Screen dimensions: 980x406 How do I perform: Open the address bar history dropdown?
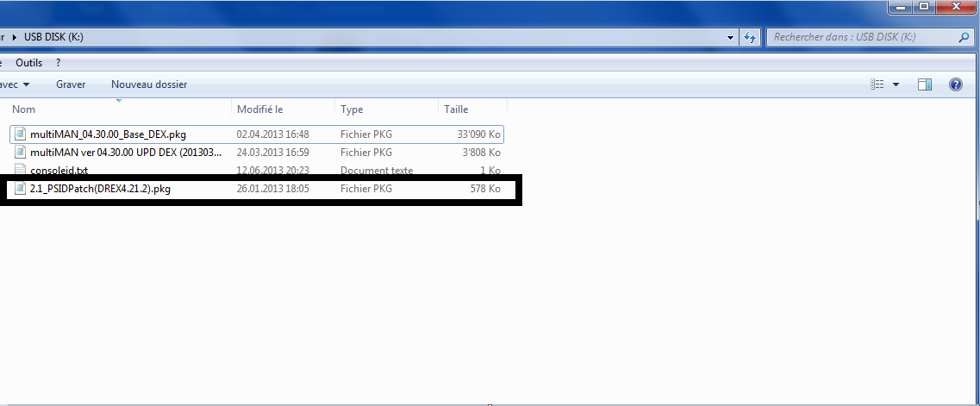(731, 38)
